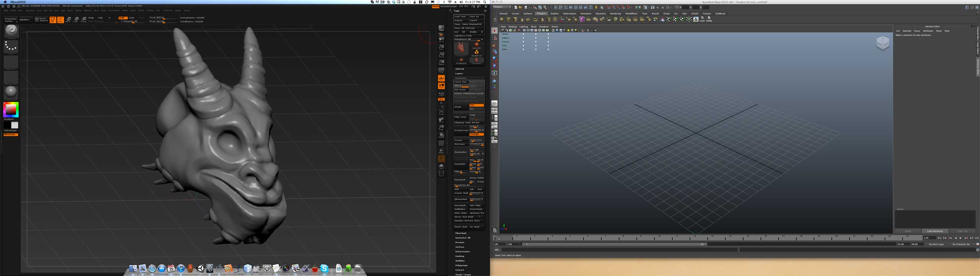Toggle Persp perspective view in ZBrush
The image size is (980, 276).
[x=441, y=71]
